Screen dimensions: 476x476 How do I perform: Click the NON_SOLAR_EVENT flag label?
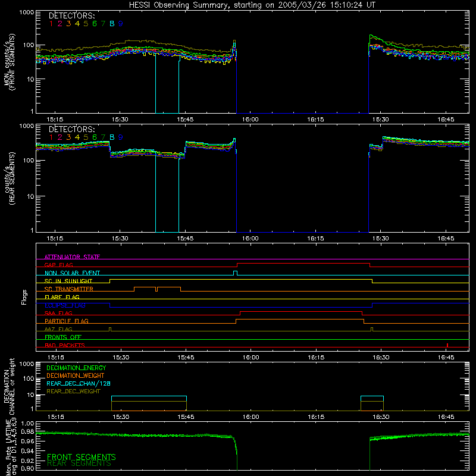[x=72, y=273]
